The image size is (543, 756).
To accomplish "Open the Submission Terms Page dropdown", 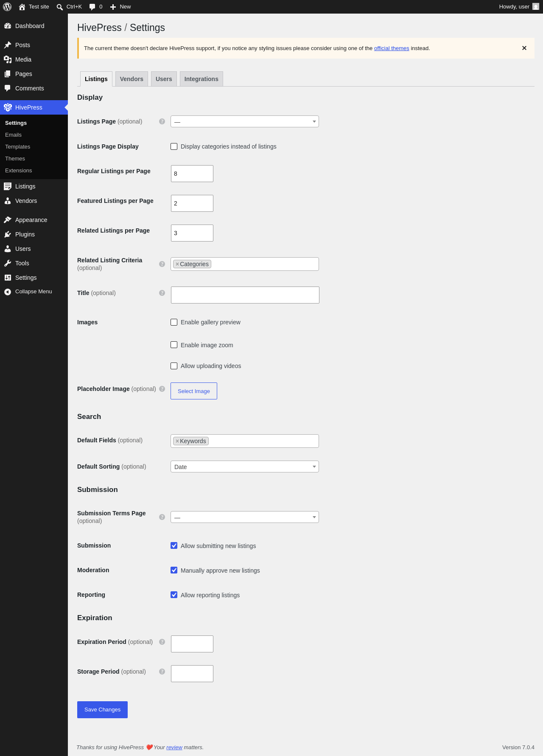I will (245, 517).
